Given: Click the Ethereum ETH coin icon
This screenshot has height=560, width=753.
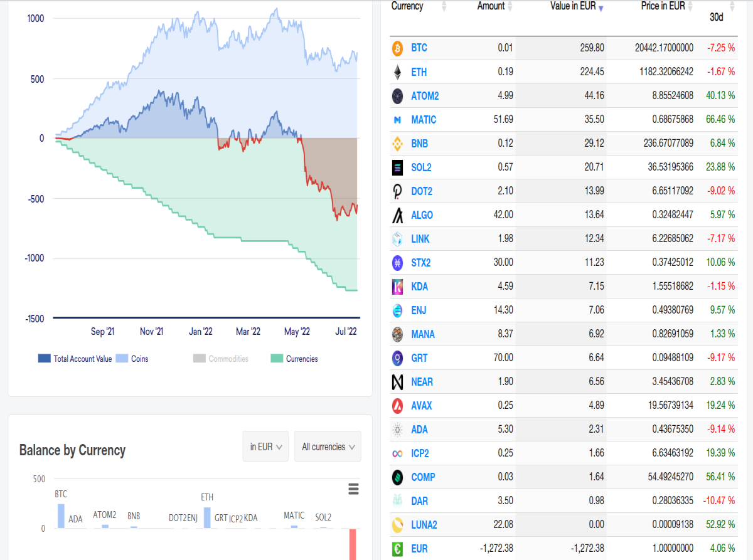Looking at the screenshot, I should [397, 72].
